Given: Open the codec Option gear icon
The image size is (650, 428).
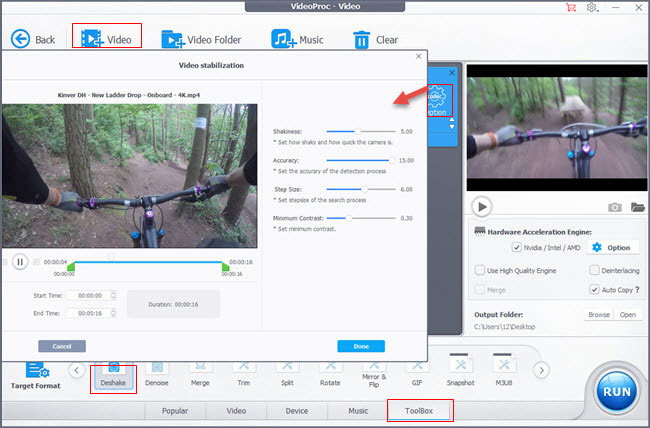Looking at the screenshot, I should pos(438,100).
